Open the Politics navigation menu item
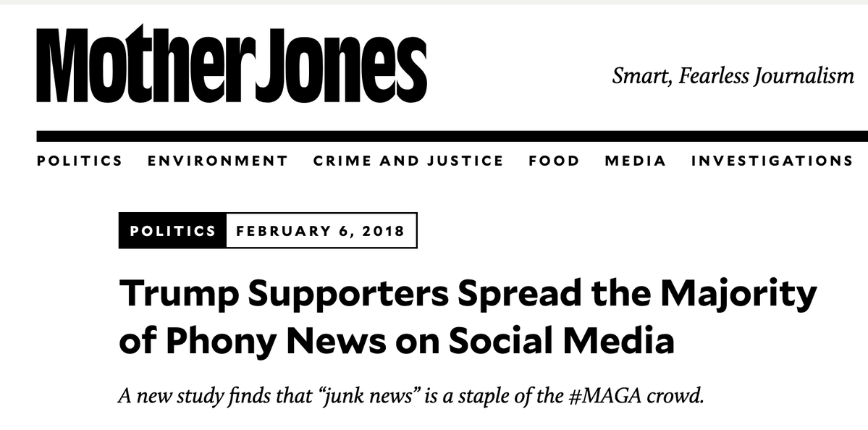Viewport: 868px width, 430px height. 80,161
